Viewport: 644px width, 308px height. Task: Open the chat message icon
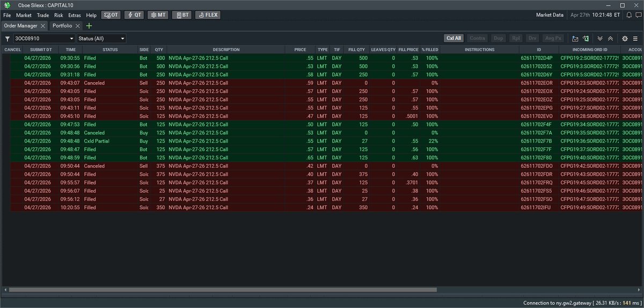[639, 15]
